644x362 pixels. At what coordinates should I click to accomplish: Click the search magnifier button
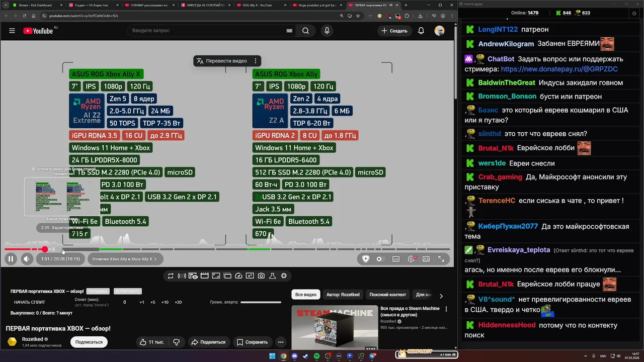(x=305, y=31)
